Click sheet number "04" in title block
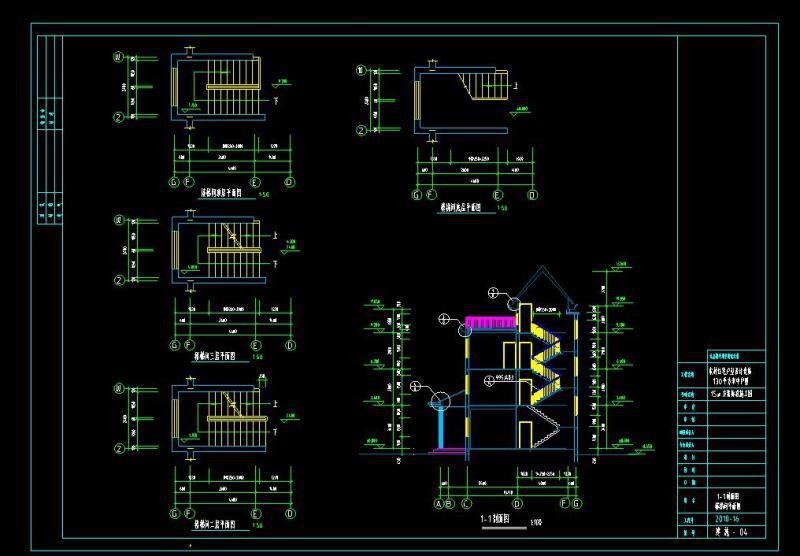This screenshot has width=800, height=556. (742, 533)
